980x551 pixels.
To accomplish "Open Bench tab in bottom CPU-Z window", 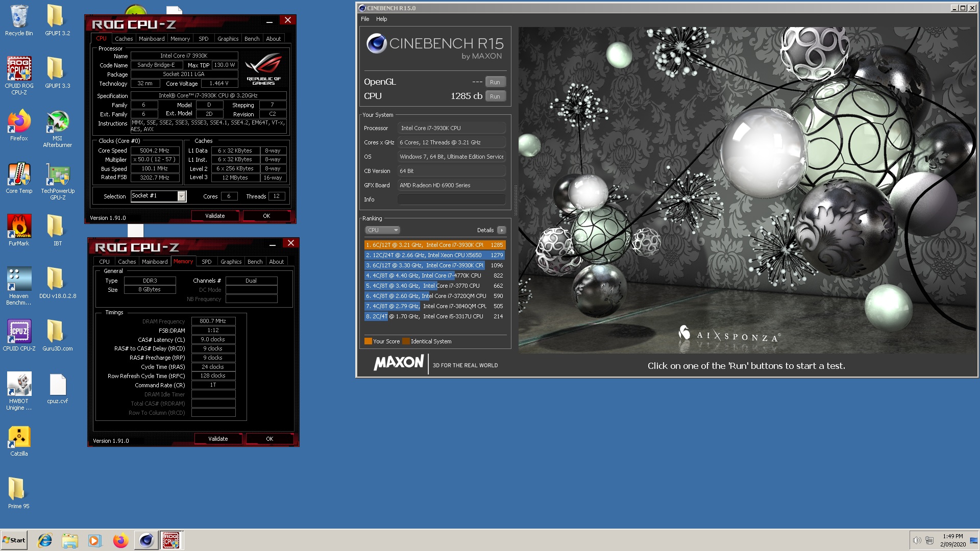I will pos(255,262).
